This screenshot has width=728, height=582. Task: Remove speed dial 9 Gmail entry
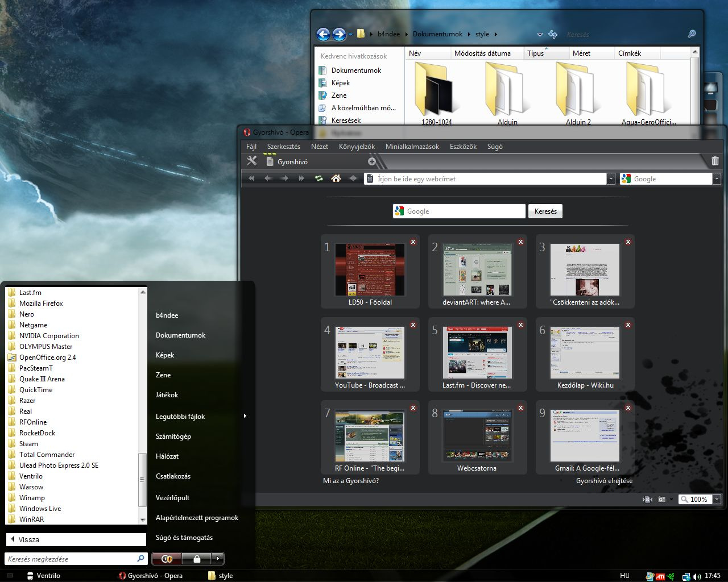(628, 408)
